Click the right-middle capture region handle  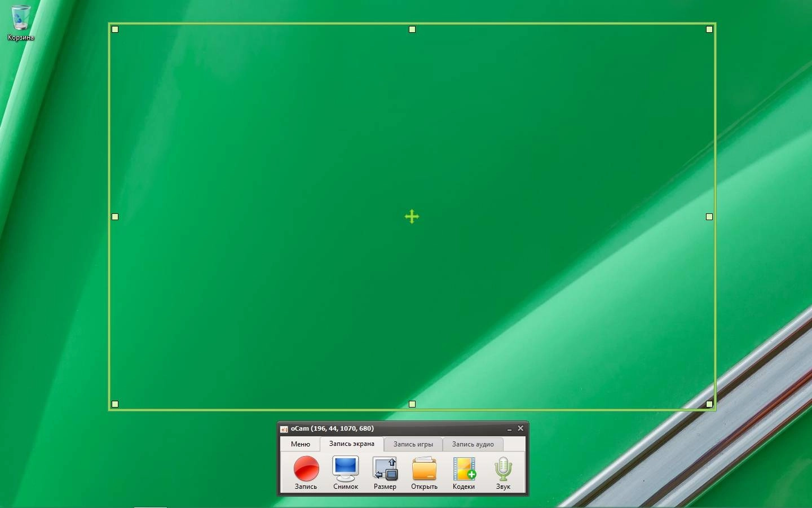(x=709, y=217)
